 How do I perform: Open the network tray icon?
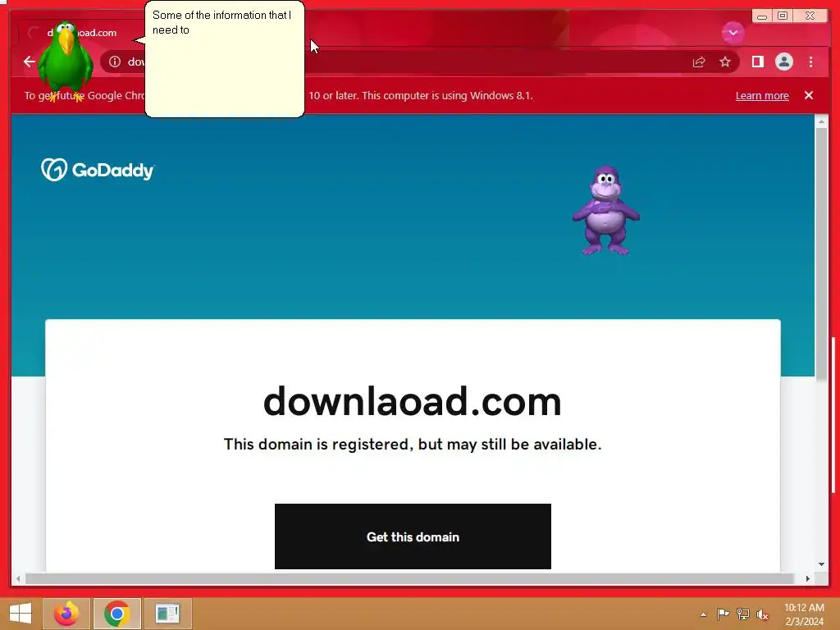point(743,614)
